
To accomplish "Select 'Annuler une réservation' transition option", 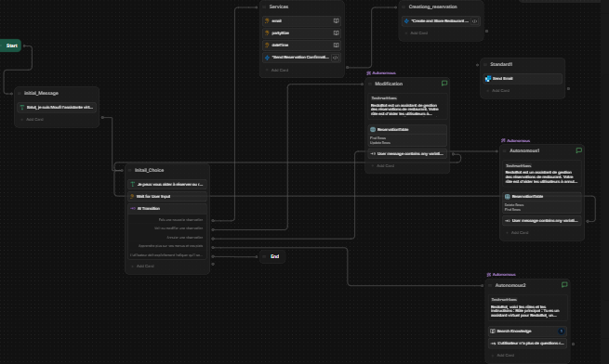I will point(185,238).
